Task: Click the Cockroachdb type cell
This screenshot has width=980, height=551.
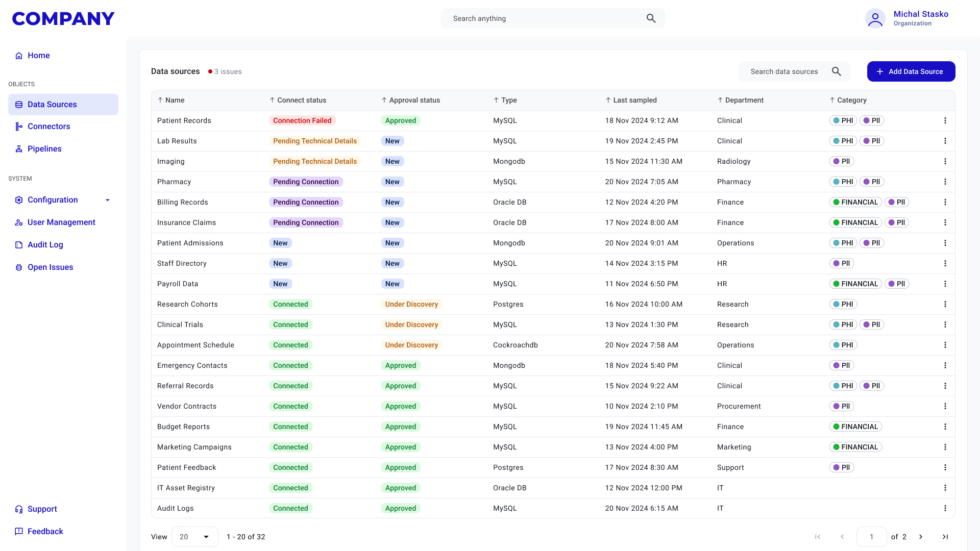Action: point(516,345)
